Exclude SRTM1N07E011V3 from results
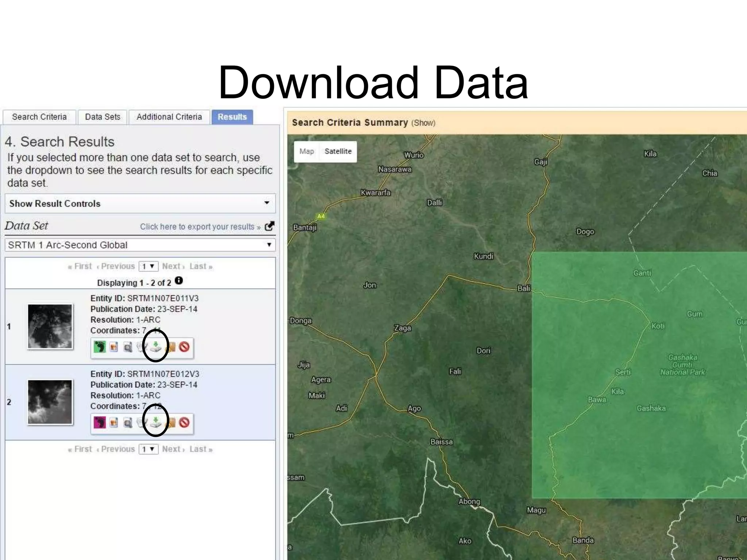The width and height of the screenshot is (747, 560). pyautogui.click(x=184, y=347)
